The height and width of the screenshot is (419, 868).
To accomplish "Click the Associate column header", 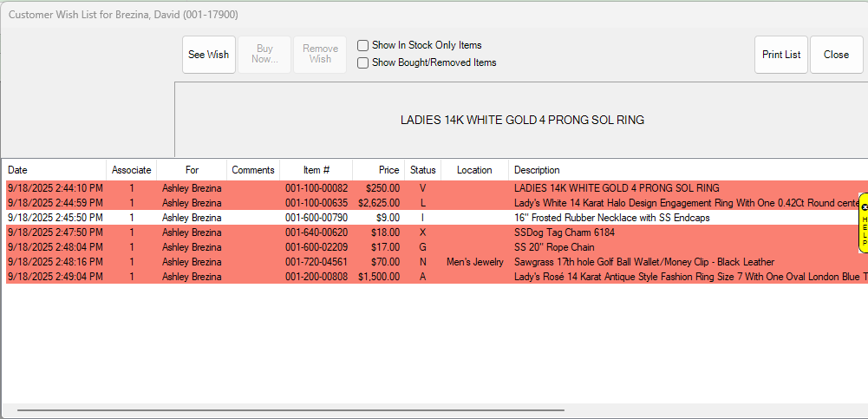I will pyautogui.click(x=131, y=170).
